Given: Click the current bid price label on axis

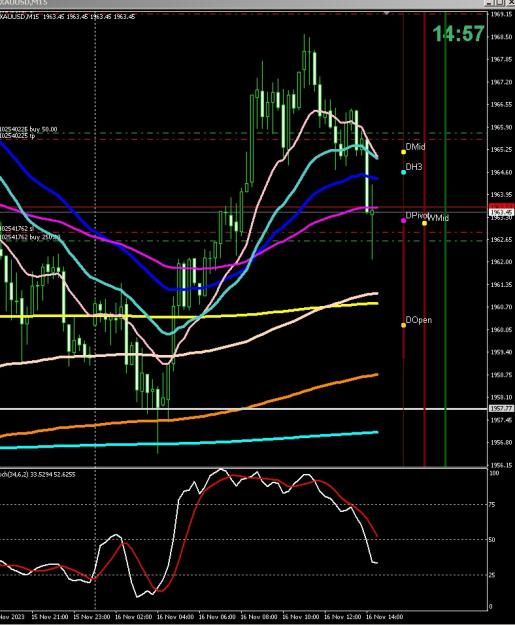Looking at the screenshot, I should click(501, 212).
